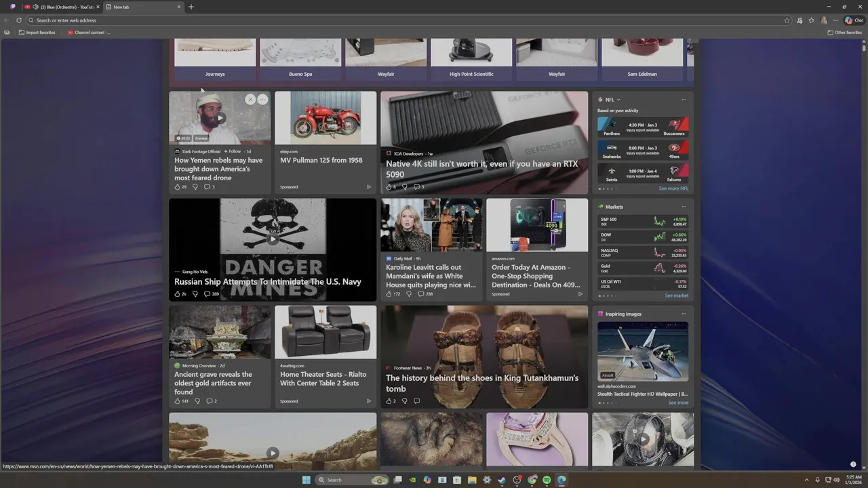
Task: Dislike the Ancient grave article
Action: [x=197, y=401]
